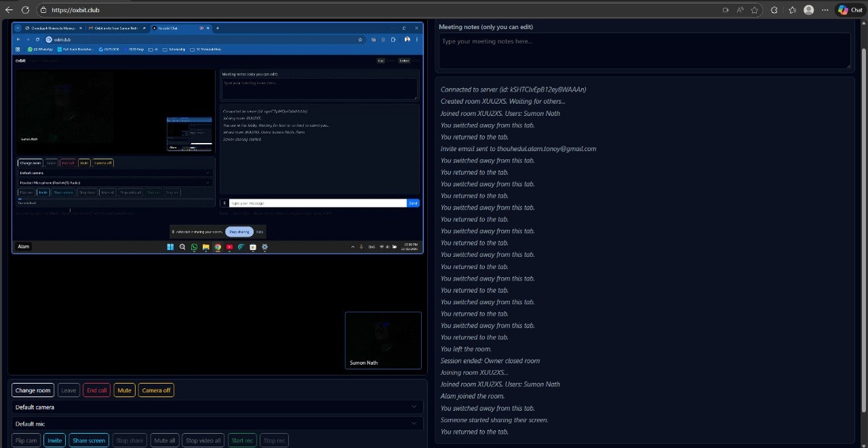Viewport: 868px width, 448px height.
Task: Launch YouTube from the taskbar
Action: [229, 247]
